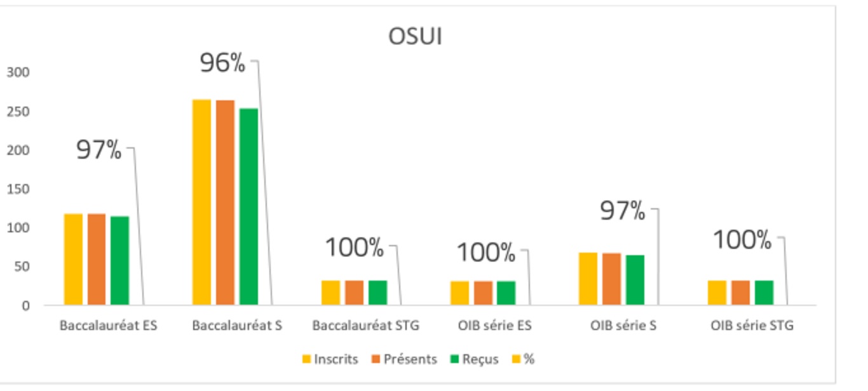
Task: Select the Baccalauréat S yellow Inscrits bar
Action: click(201, 203)
